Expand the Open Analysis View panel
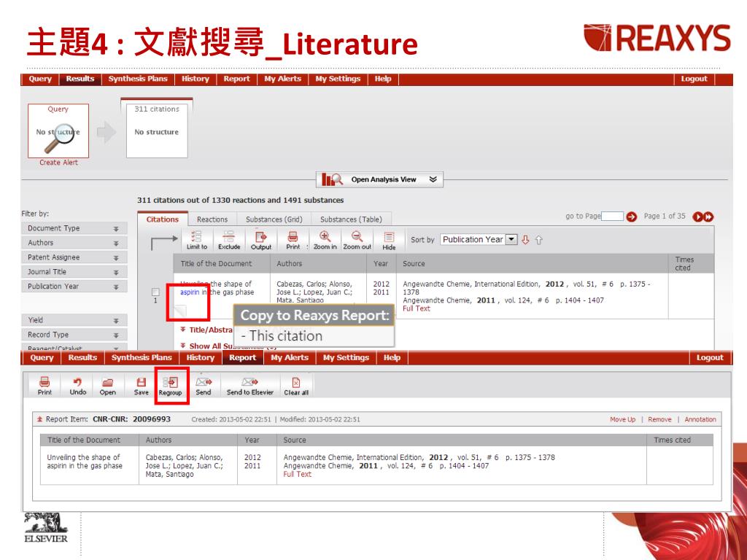The height and width of the screenshot is (560, 747). 379,179
